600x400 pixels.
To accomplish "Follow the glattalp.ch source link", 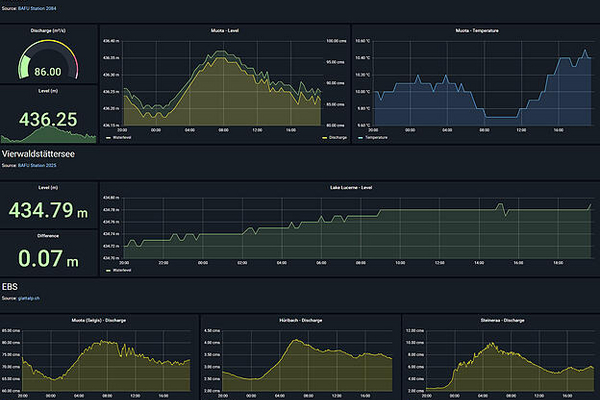I will click(32, 299).
